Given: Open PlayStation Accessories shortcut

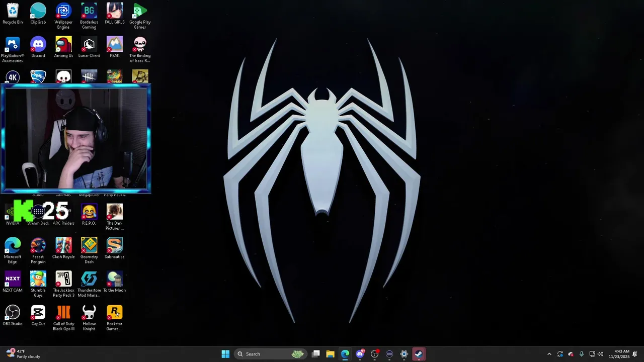Looking at the screenshot, I should click(13, 50).
